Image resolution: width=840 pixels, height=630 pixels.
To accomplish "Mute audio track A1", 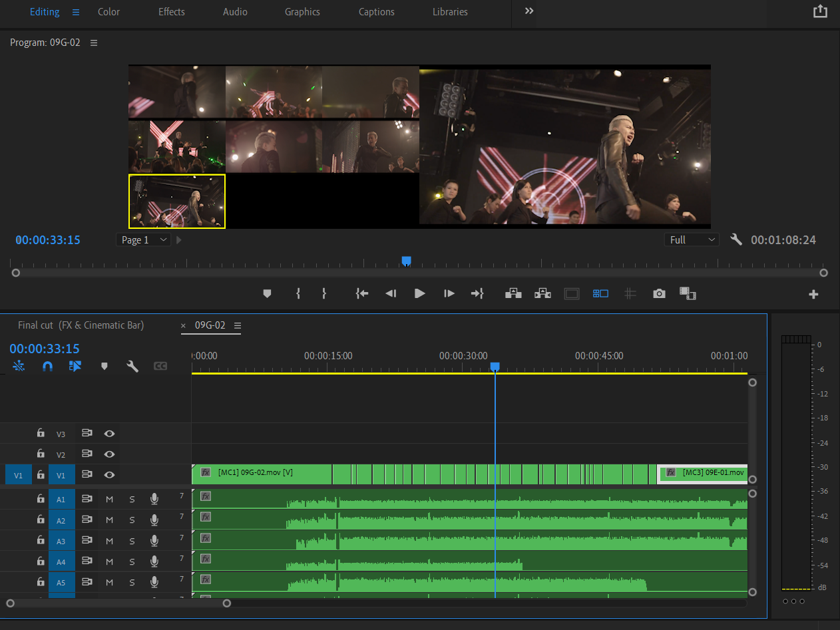I will 110,499.
